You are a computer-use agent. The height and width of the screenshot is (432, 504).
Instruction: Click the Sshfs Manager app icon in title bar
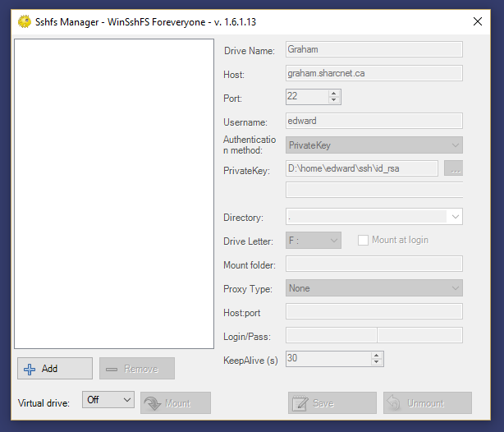pyautogui.click(x=24, y=21)
